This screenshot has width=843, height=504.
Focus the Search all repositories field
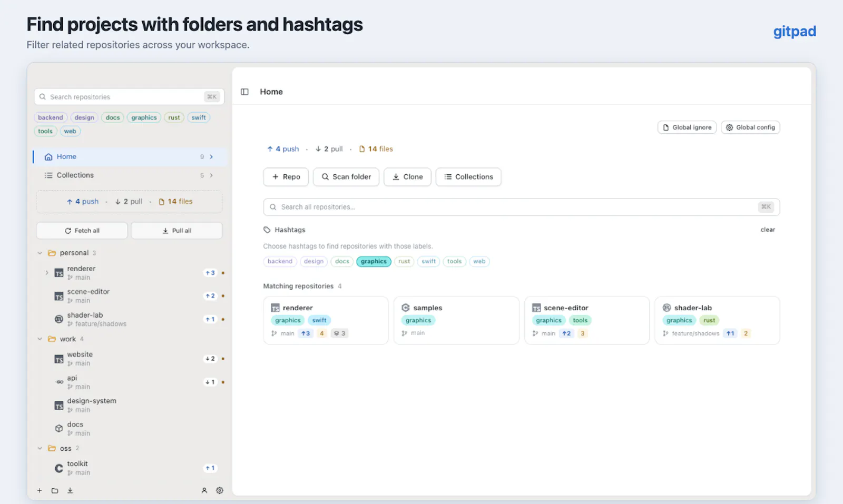pyautogui.click(x=521, y=207)
